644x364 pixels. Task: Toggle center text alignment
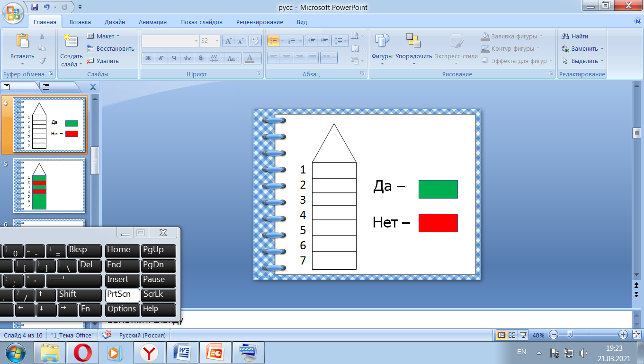tap(286, 58)
